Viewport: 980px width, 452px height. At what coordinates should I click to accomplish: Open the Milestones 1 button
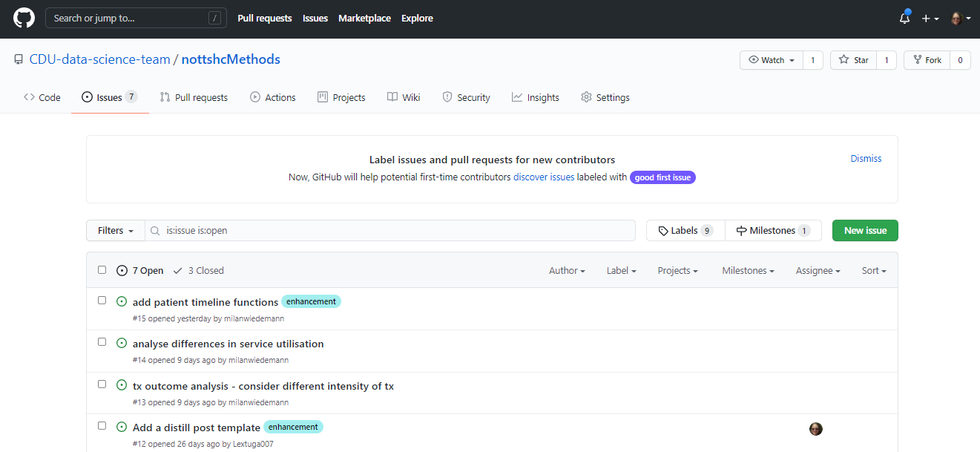pos(773,231)
